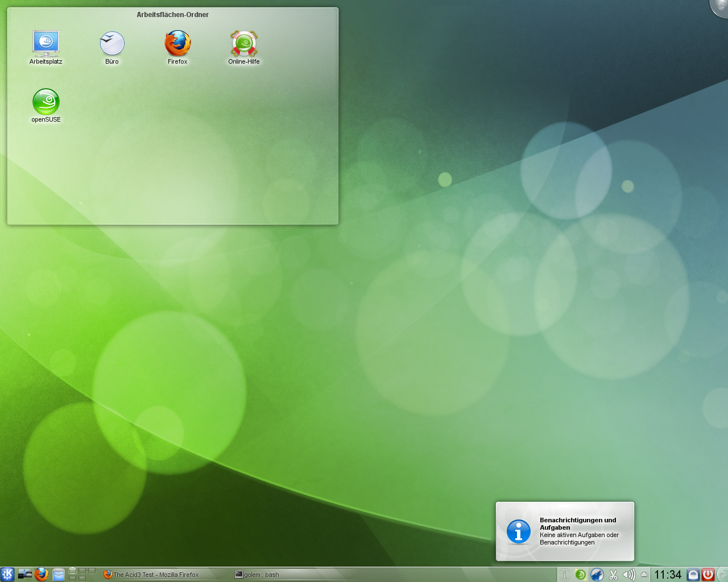This screenshot has width=728, height=582.
Task: Toggle the notifications info icon in panel
Action: pyautogui.click(x=564, y=575)
